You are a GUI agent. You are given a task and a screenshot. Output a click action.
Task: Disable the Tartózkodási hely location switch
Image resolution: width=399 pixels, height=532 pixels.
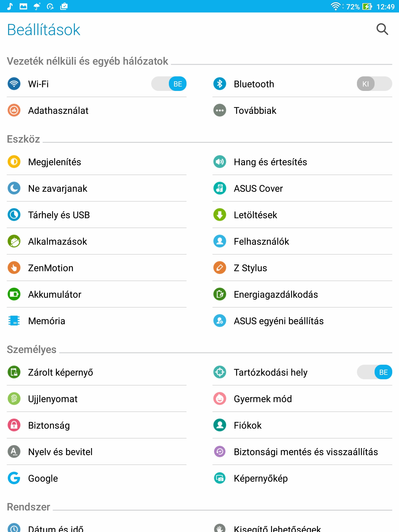tap(374, 372)
